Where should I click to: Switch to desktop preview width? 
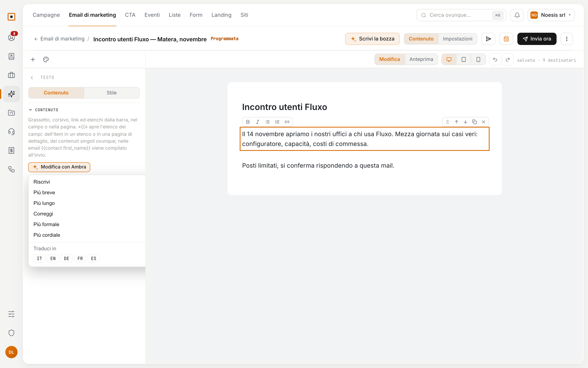(449, 59)
